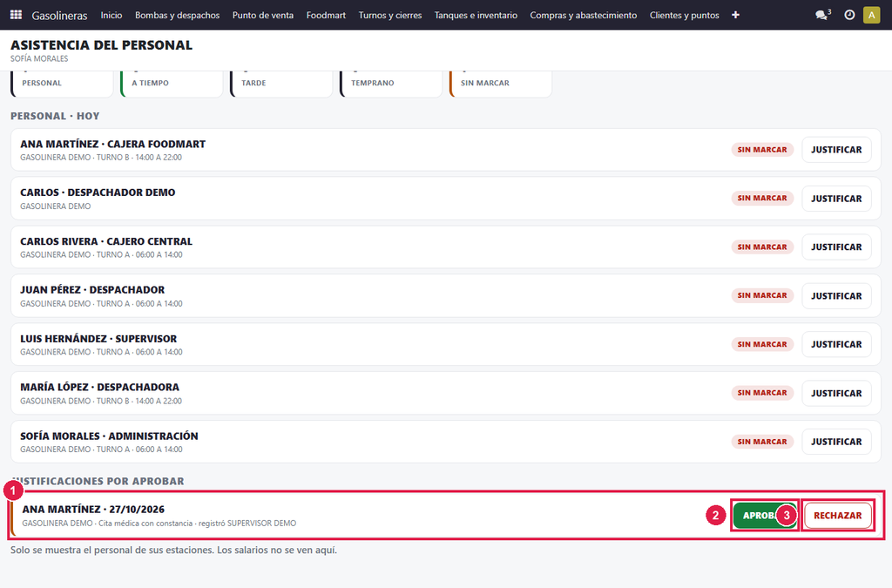The image size is (892, 588).
Task: Select the TARDE summary card
Action: click(281, 84)
